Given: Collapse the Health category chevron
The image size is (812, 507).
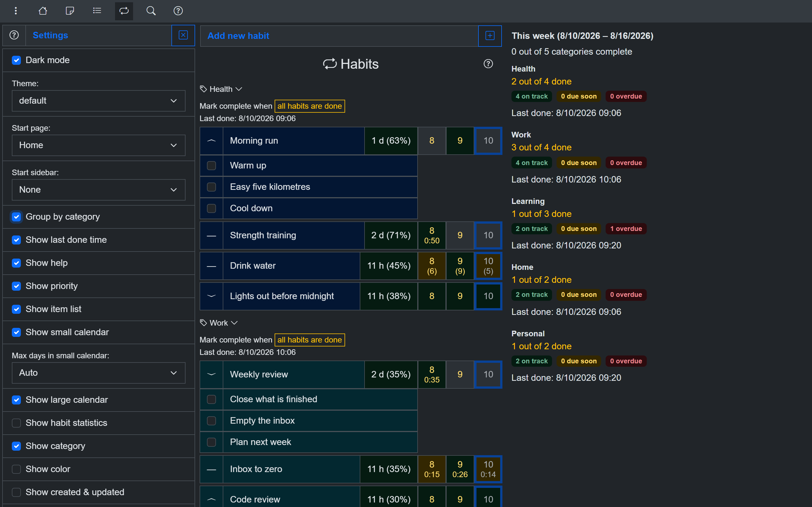Looking at the screenshot, I should (x=239, y=89).
